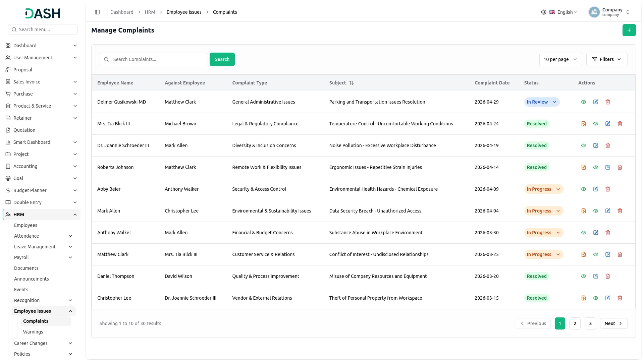Image resolution: width=644 pixels, height=362 pixels.
Task: Open Employees in the HRM menu
Action: point(25,225)
